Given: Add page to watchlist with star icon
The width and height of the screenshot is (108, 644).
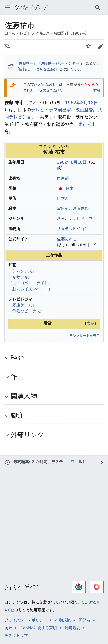Looking at the screenshot, I should tap(88, 46).
